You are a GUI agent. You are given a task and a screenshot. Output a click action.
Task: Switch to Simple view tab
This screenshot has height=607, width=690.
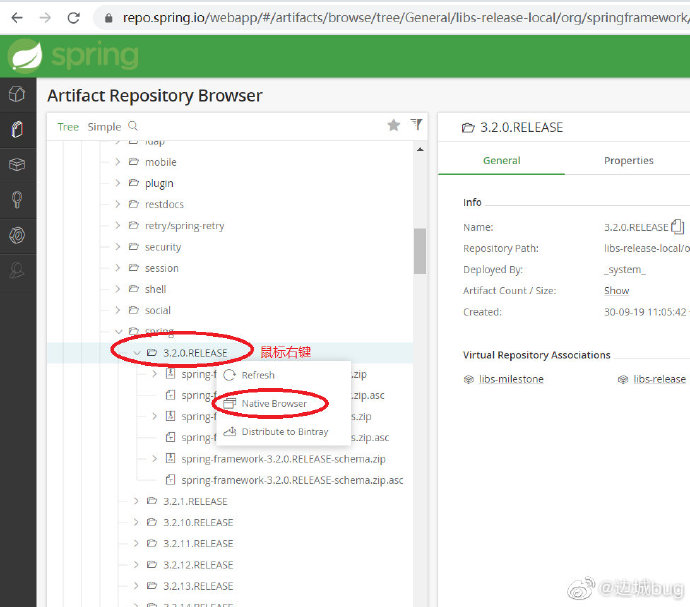(x=104, y=127)
